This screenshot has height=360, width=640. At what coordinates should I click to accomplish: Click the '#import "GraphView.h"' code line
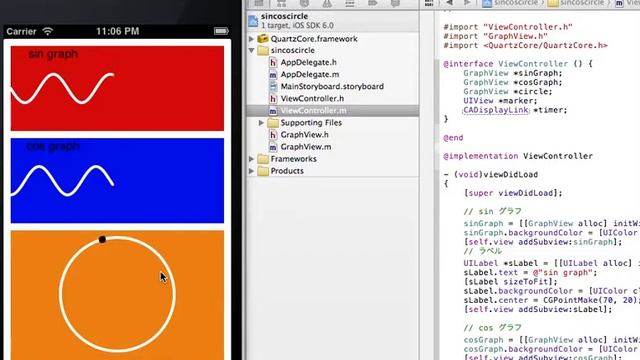point(496,36)
